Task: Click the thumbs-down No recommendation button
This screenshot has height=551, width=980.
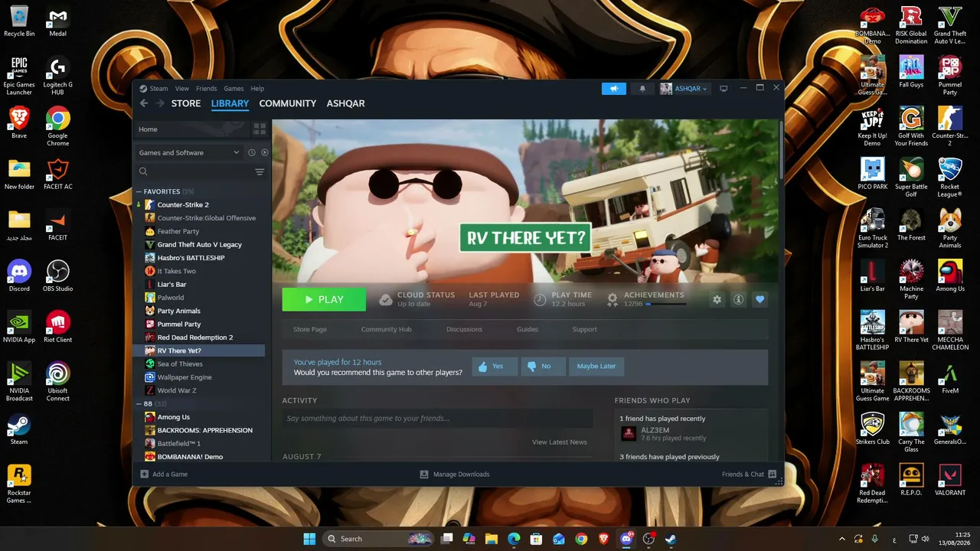Action: pyautogui.click(x=543, y=366)
